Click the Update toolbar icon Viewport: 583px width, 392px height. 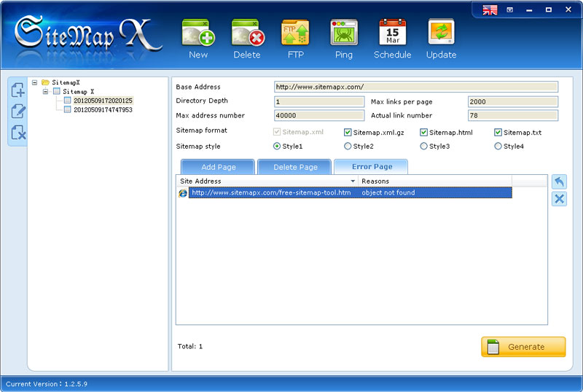(442, 33)
